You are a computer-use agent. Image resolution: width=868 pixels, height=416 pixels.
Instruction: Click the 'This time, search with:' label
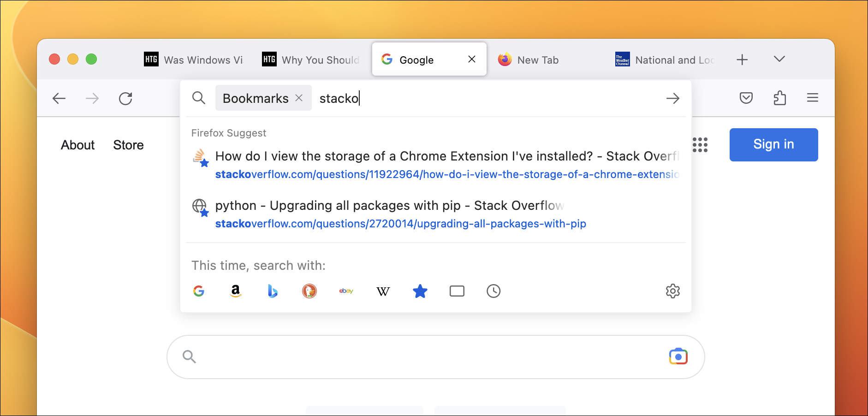(258, 265)
